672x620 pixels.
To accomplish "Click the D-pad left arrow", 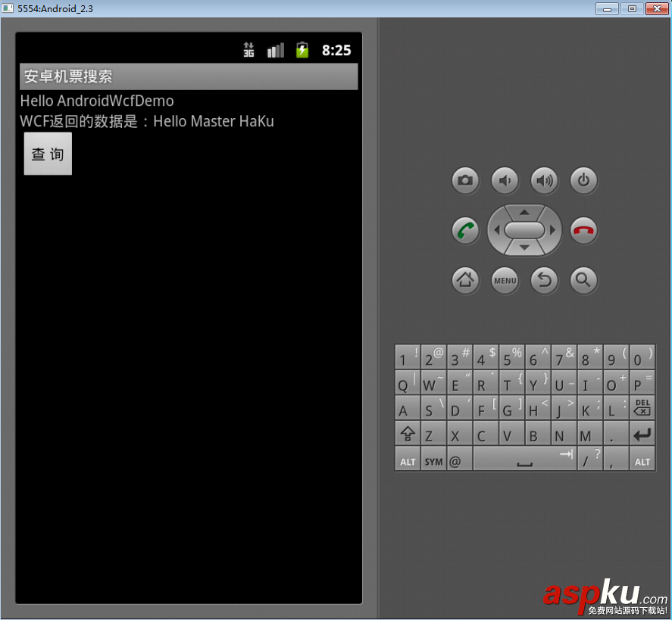I will pos(497,230).
